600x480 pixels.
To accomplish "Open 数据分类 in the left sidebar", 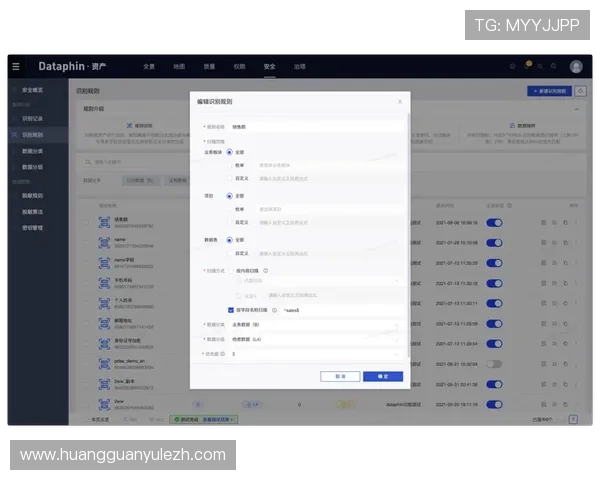I will click(32, 150).
